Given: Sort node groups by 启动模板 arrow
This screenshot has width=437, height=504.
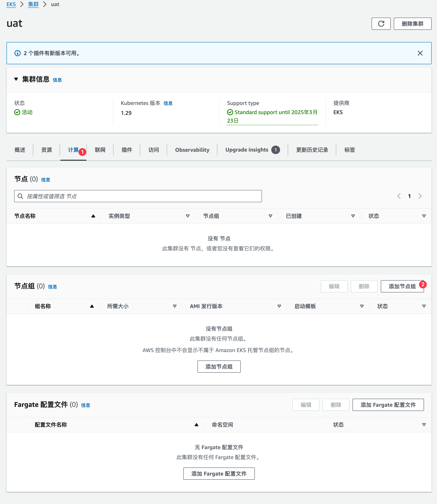Looking at the screenshot, I should (x=362, y=306).
